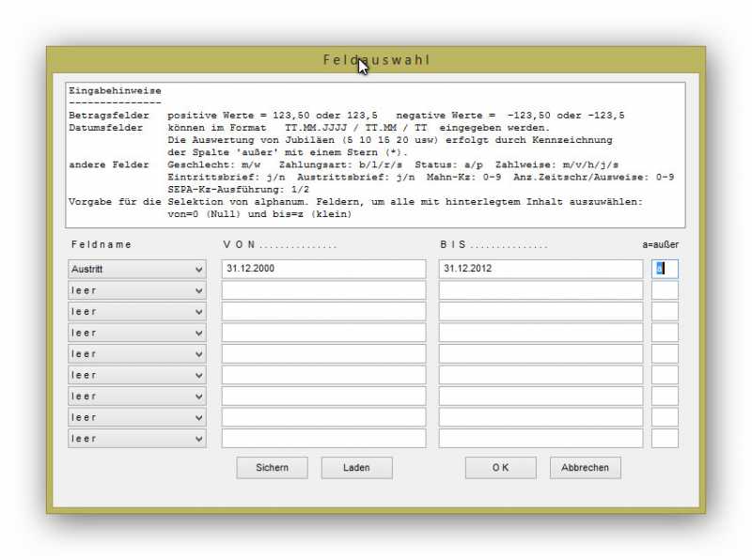Expand the second Feldname dropdown (first 'leer')
752x560 pixels.
pos(137,290)
